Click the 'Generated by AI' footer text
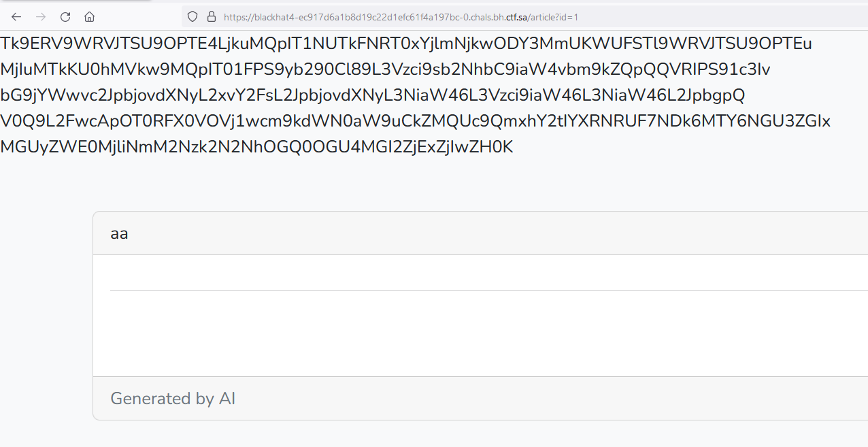Viewport: 868px width, 447px height. click(173, 399)
